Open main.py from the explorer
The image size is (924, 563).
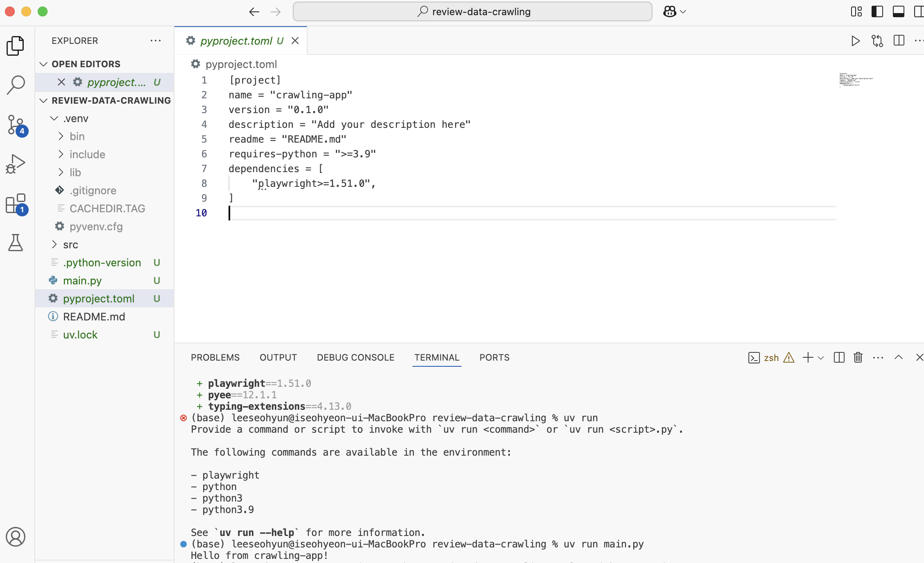82,281
